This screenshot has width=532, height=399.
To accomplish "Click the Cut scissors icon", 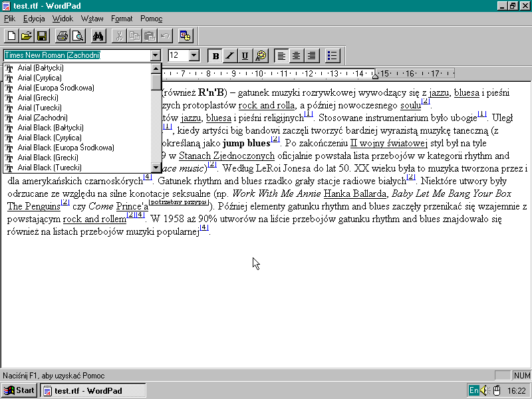I will pyautogui.click(x=119, y=36).
